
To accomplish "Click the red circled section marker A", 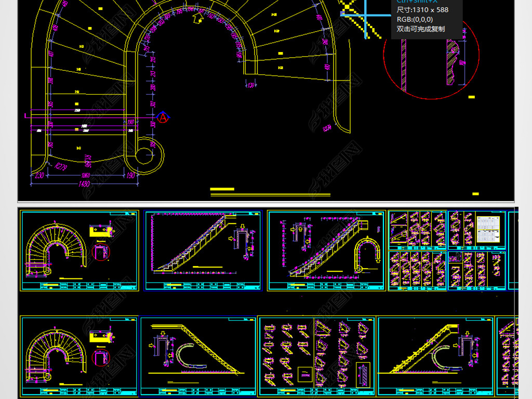I will coord(163,118).
